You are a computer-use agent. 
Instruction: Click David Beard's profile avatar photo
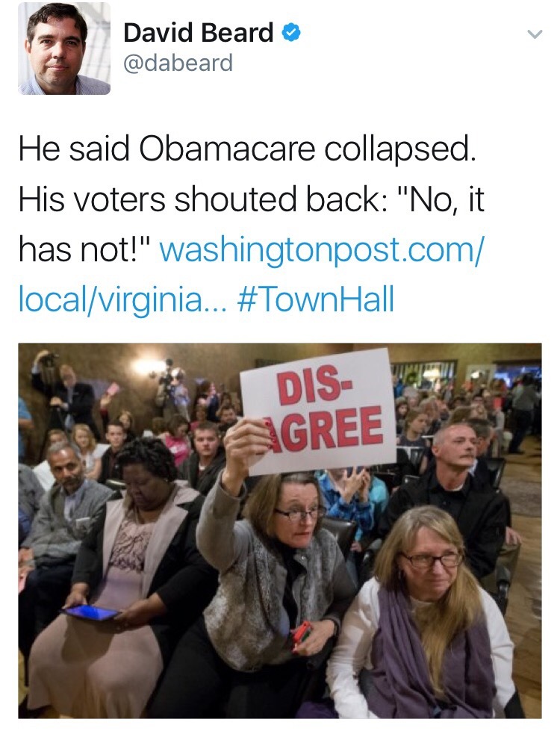(63, 49)
